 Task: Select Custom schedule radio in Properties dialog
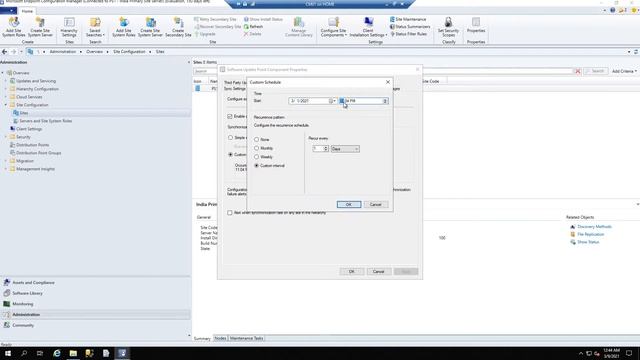(x=231, y=155)
